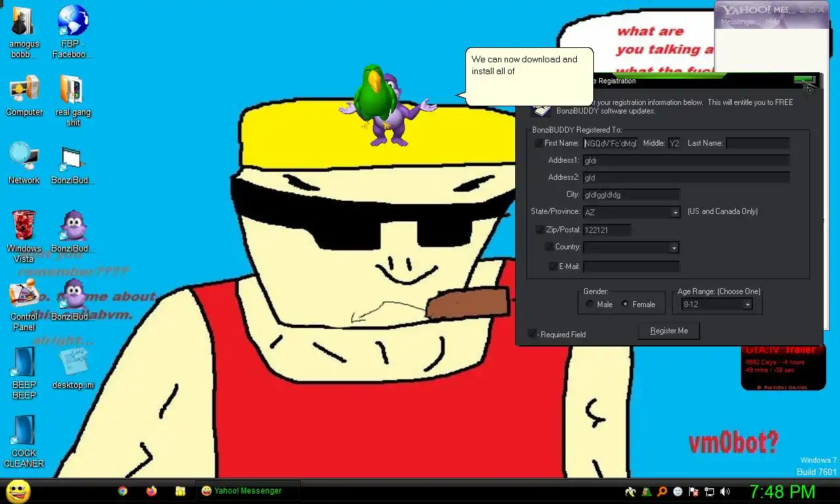Click the 7:48 PM taskbar clock

pyautogui.click(x=782, y=492)
